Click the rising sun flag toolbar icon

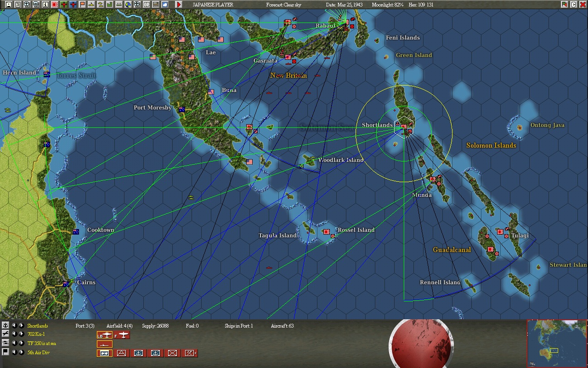(55, 5)
